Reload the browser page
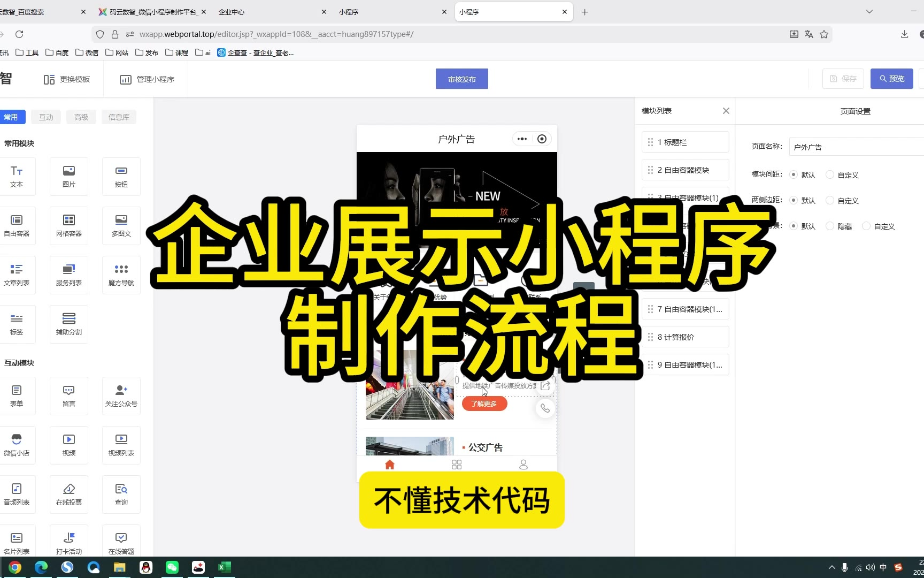 click(x=19, y=34)
